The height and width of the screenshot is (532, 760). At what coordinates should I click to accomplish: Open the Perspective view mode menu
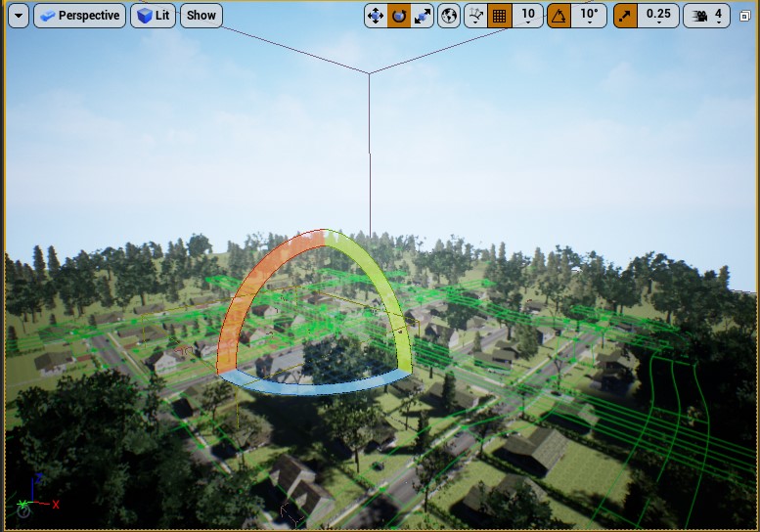[x=80, y=16]
